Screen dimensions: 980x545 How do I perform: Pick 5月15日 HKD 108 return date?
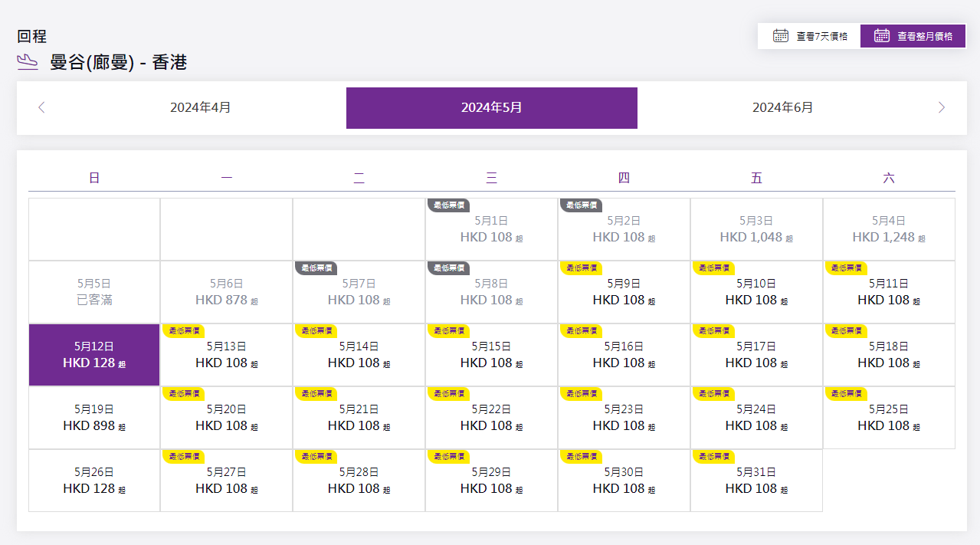point(491,356)
